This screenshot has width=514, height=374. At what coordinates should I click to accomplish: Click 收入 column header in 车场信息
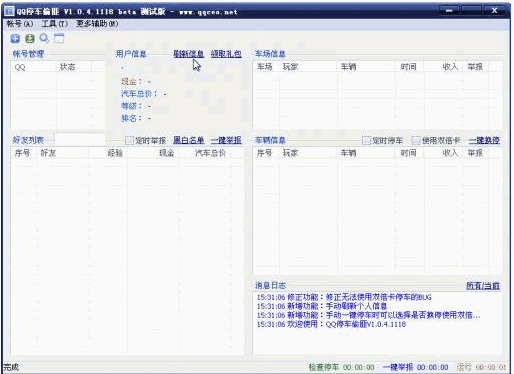point(443,67)
